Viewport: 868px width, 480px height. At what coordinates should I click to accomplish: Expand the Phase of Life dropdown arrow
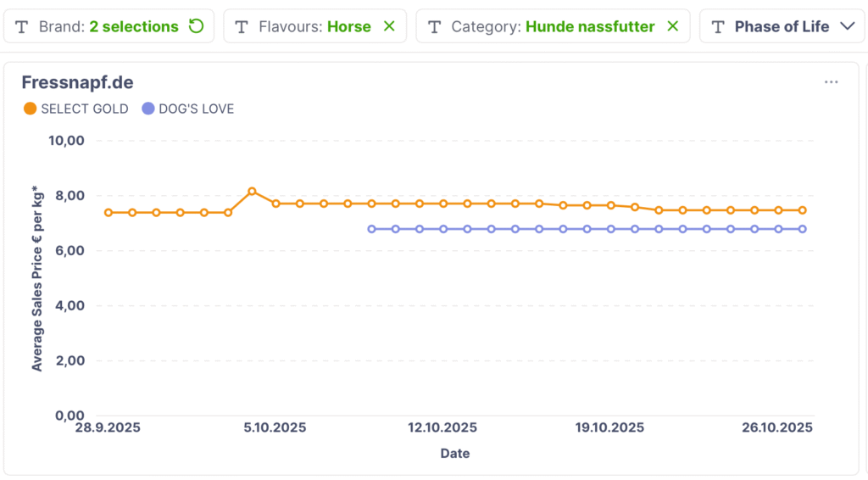846,26
